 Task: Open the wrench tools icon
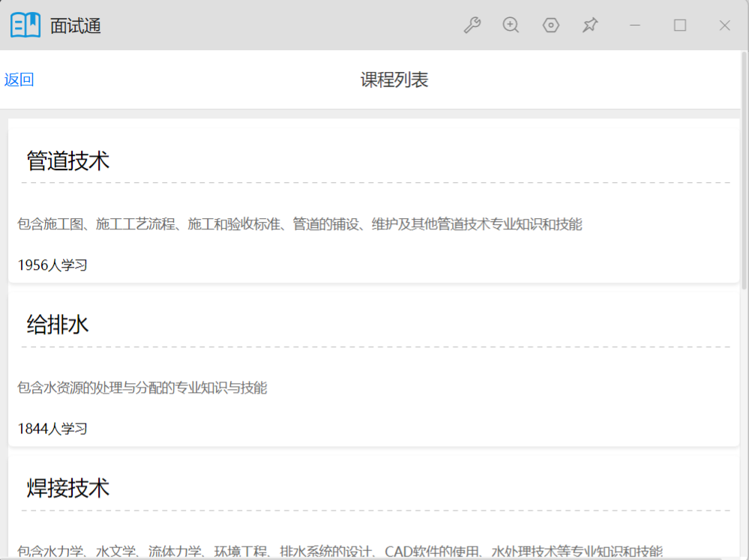click(472, 25)
